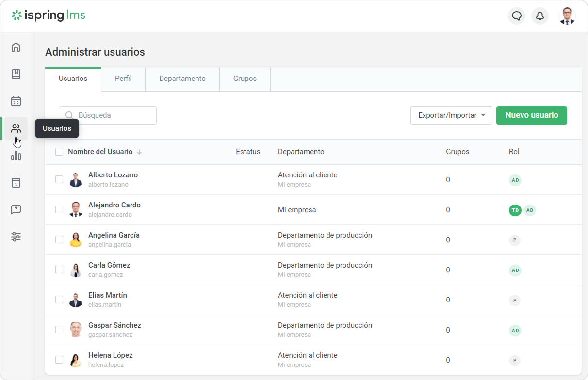Tick the select-all users checkbox

pyautogui.click(x=59, y=152)
